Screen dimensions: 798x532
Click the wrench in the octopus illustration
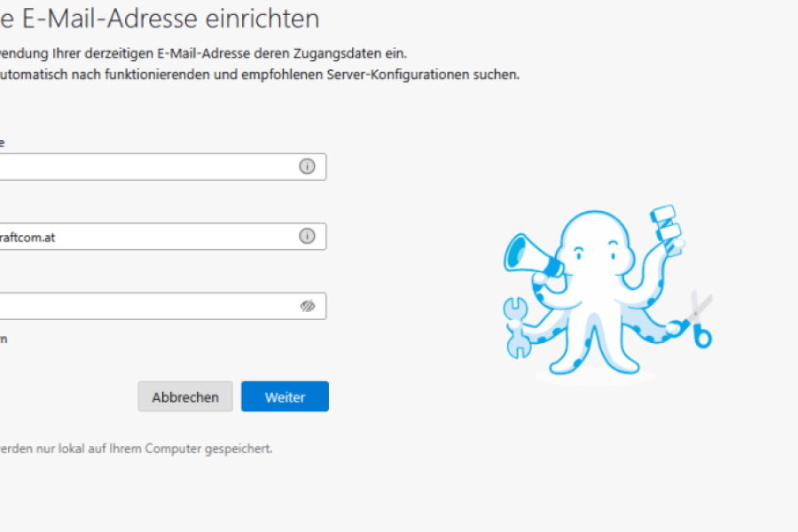[516, 325]
